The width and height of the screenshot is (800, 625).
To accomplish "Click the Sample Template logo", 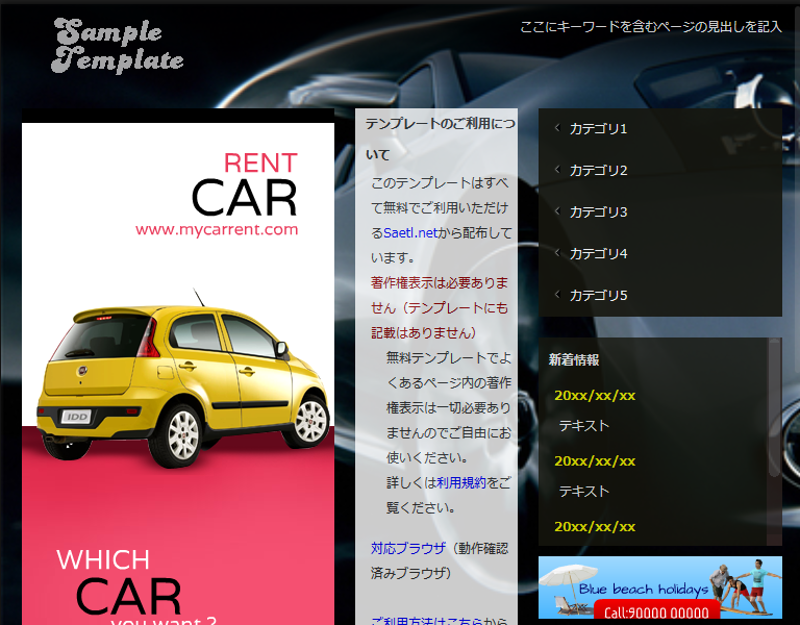I will coord(119,46).
